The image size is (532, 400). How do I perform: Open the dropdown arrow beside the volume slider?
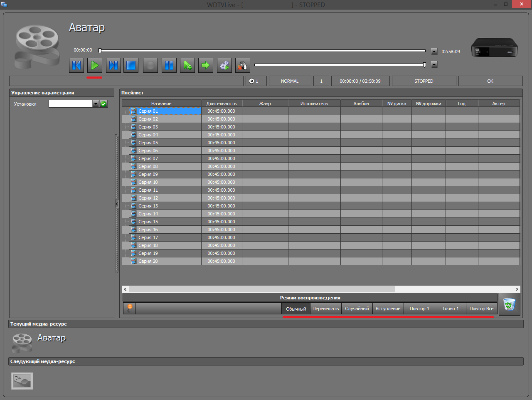click(434, 64)
